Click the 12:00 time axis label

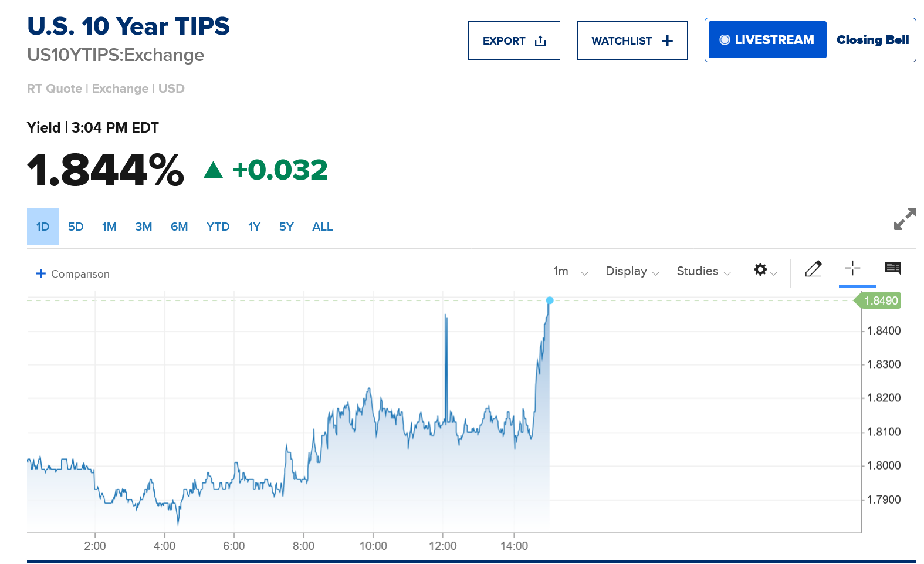tap(442, 546)
